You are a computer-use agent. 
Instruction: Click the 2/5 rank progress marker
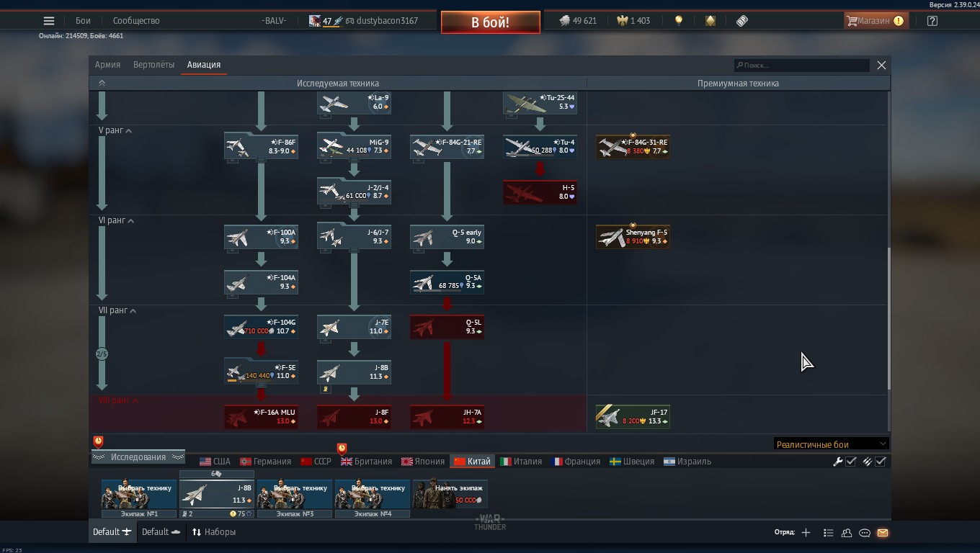point(102,354)
